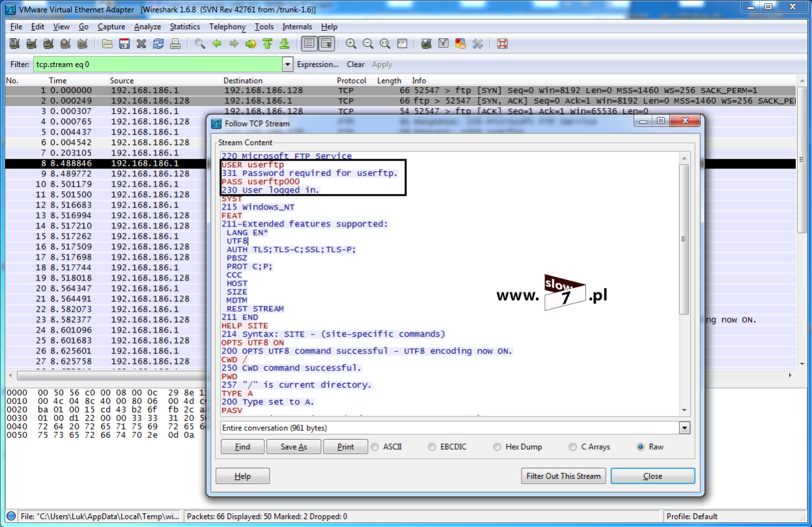Screen dimensions: 812x527
Task: Reset zoom to normal size icon
Action: 385,44
